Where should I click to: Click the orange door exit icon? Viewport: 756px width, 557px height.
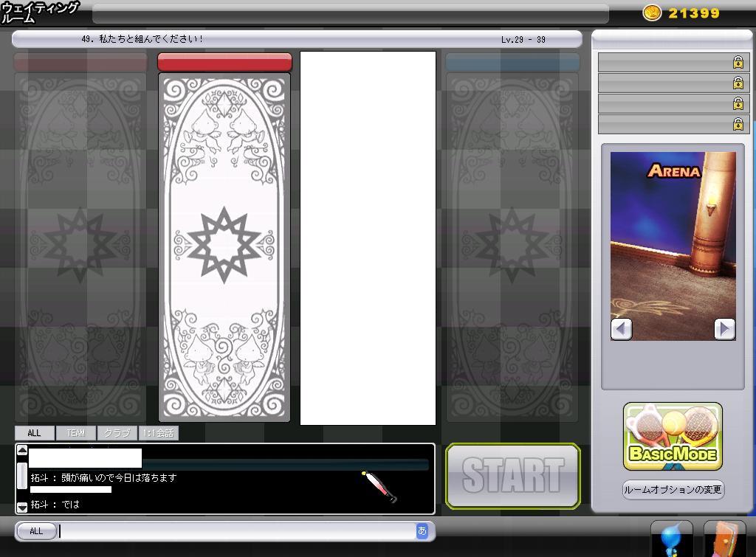724,539
